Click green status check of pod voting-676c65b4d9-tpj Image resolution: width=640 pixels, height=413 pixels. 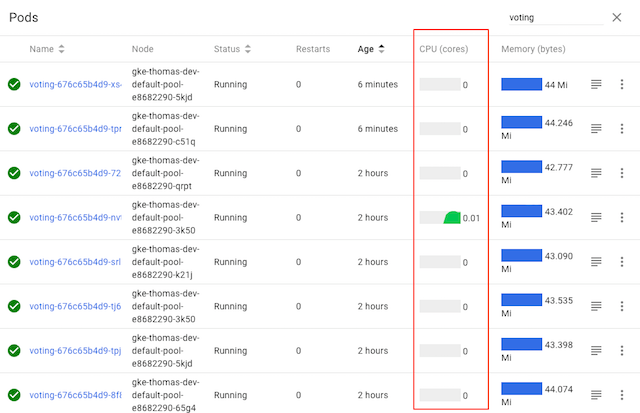pos(14,351)
